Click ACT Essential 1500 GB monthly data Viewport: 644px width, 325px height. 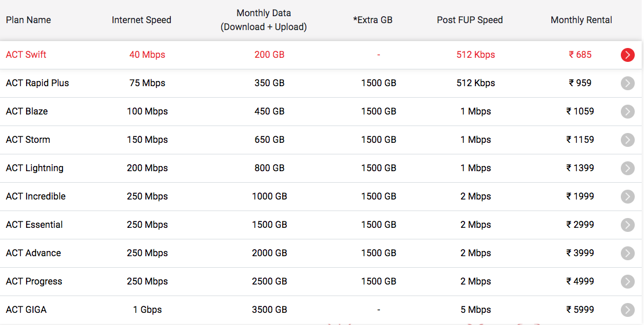269,224
